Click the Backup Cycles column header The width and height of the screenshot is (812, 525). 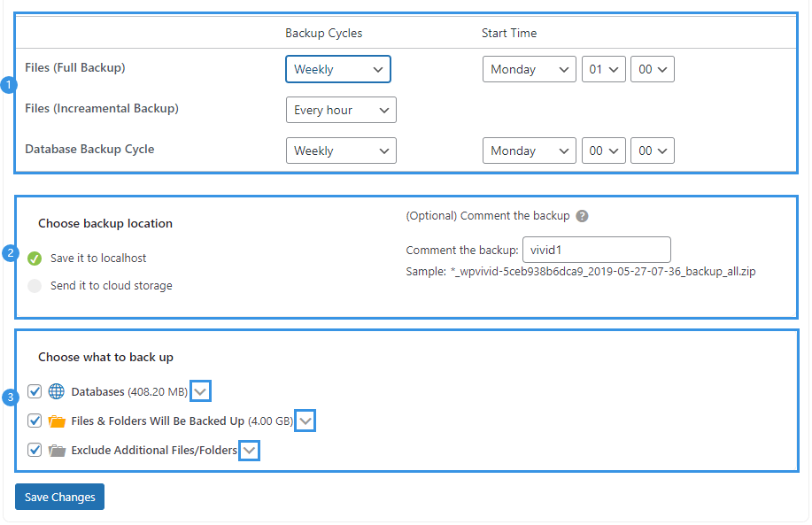[324, 33]
